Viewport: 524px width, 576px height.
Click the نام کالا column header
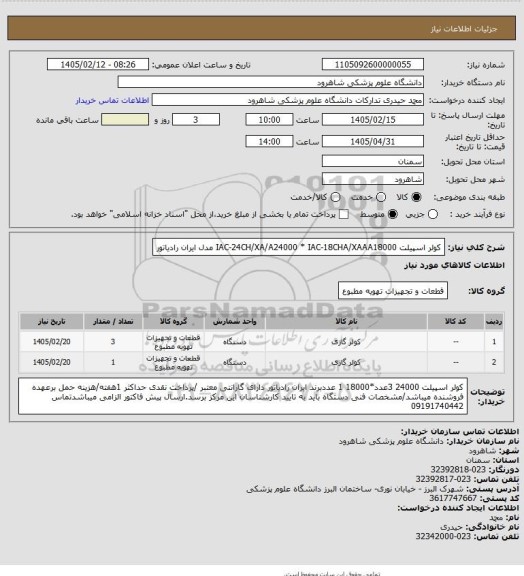pos(346,321)
